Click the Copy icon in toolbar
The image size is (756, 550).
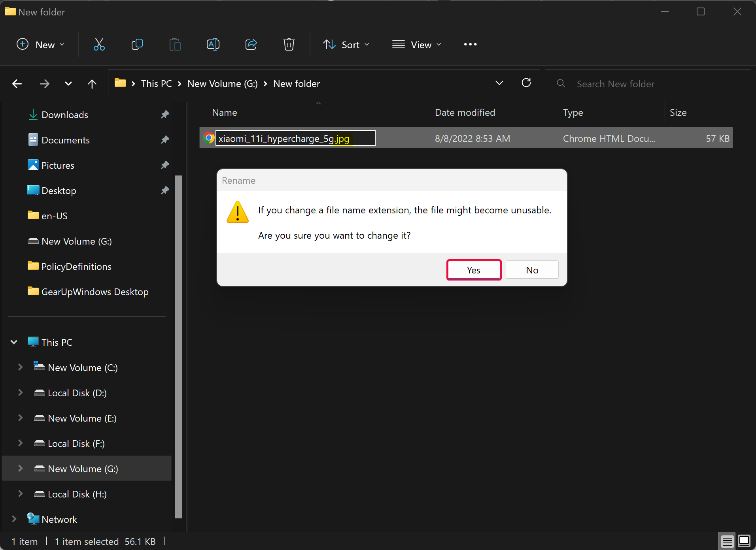[137, 44]
